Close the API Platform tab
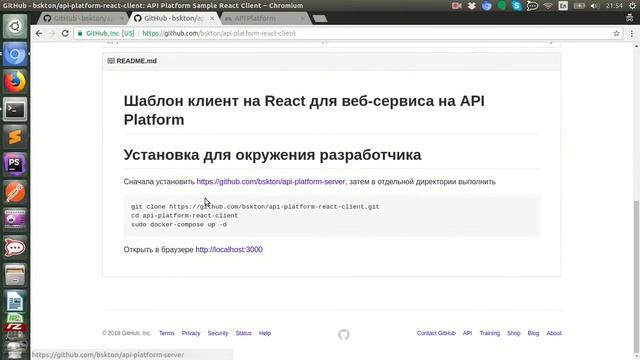640x360 pixels. (302, 18)
